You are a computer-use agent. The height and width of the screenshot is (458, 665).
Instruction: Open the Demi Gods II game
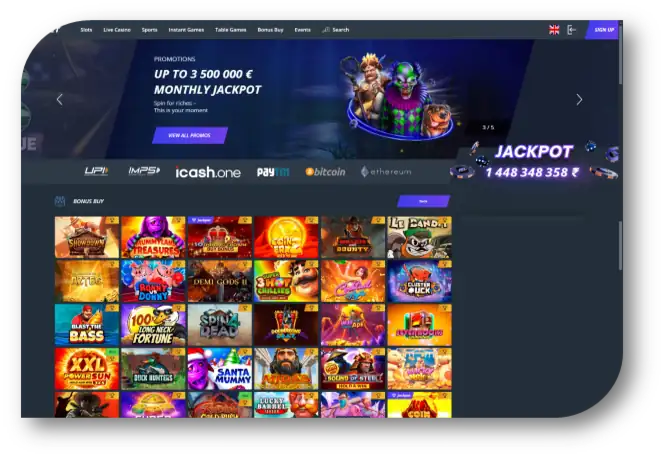[x=220, y=281]
